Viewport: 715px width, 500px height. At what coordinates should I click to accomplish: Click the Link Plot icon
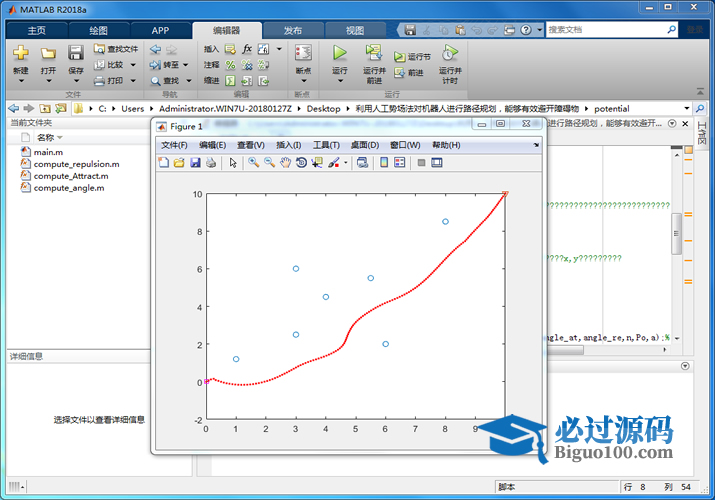tap(363, 162)
